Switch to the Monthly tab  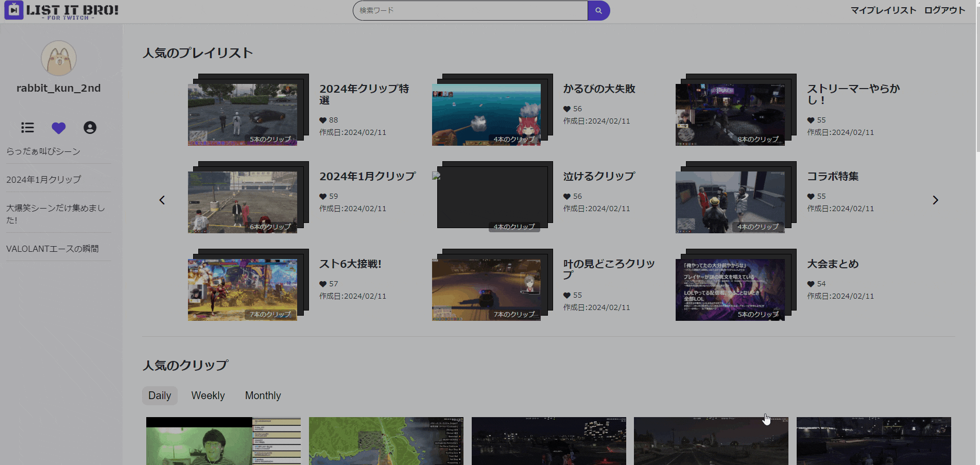click(263, 395)
